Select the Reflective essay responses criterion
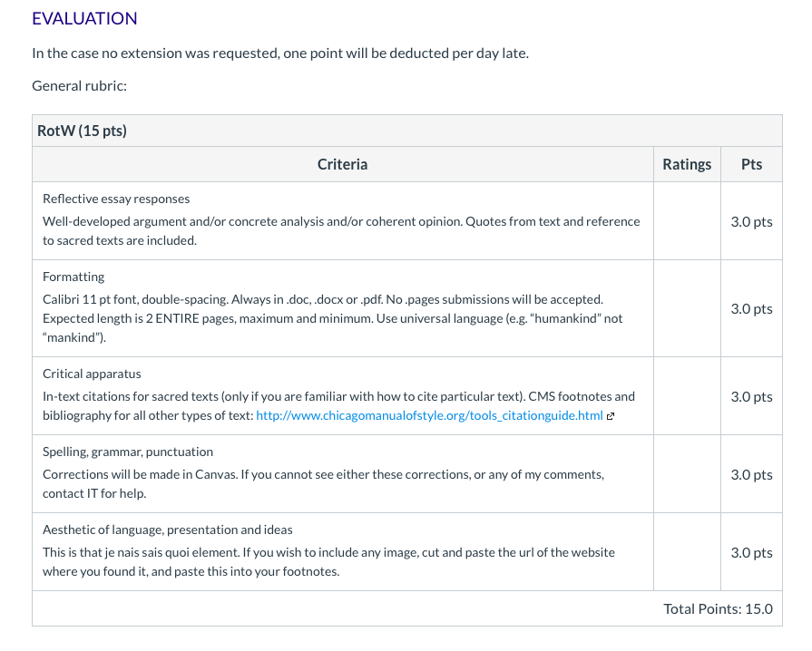The height and width of the screenshot is (651, 812). 116,199
